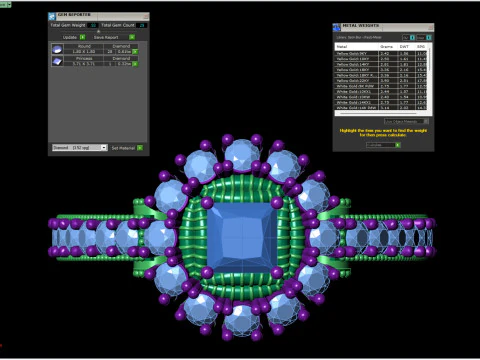This screenshot has width=480, height=360.
Task: Click the DWT column header
Action: (406, 47)
